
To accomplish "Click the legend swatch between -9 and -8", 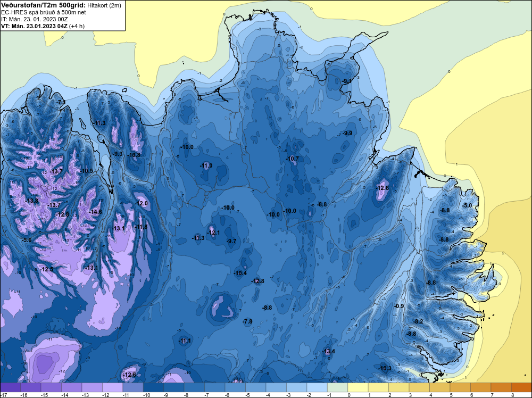I will 174,387.
